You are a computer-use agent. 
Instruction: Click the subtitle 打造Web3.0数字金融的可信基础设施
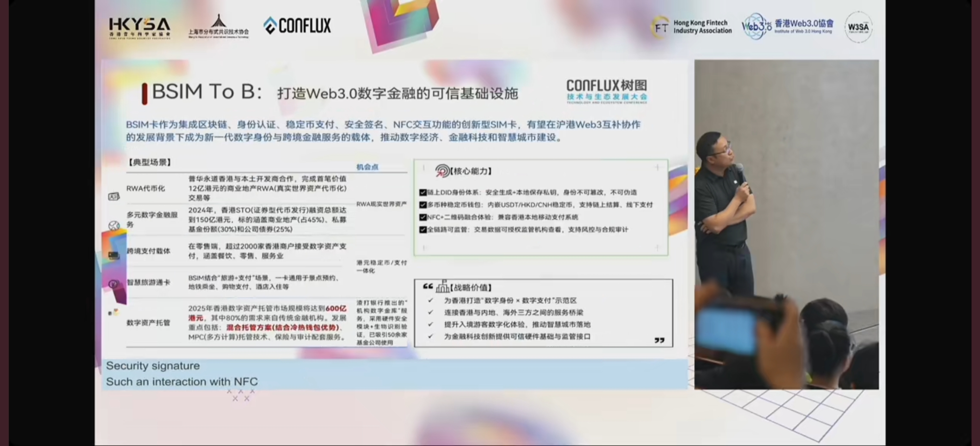click(x=398, y=94)
